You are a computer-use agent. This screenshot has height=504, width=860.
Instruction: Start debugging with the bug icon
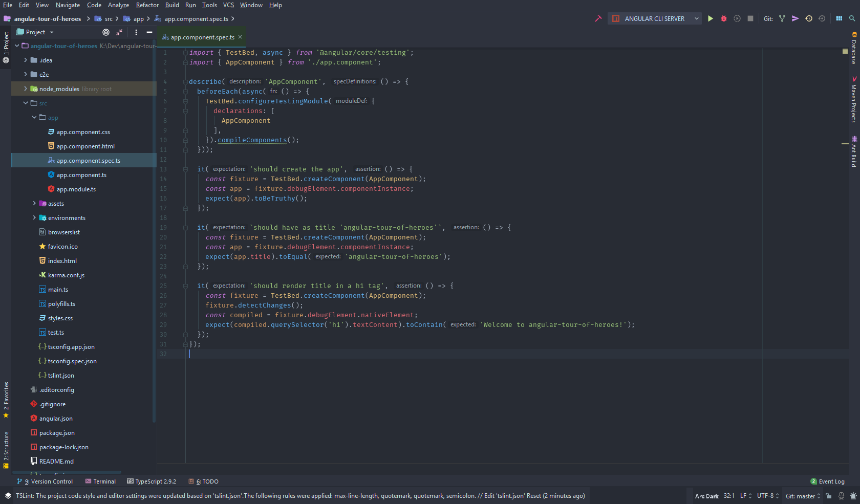[723, 18]
